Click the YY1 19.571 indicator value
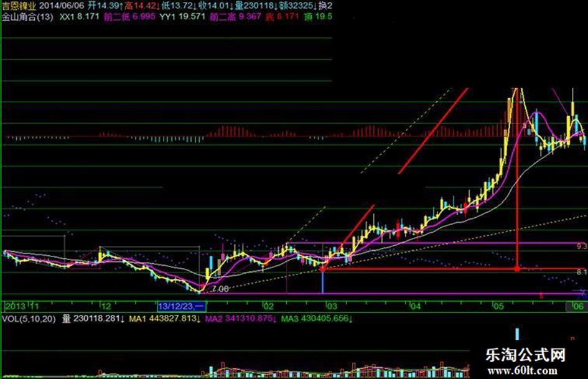 click(x=183, y=17)
